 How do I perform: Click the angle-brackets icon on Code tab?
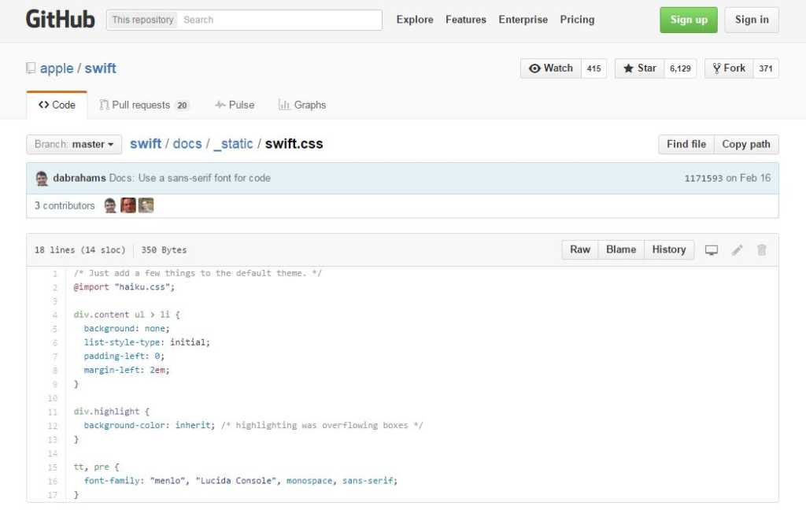pyautogui.click(x=44, y=104)
